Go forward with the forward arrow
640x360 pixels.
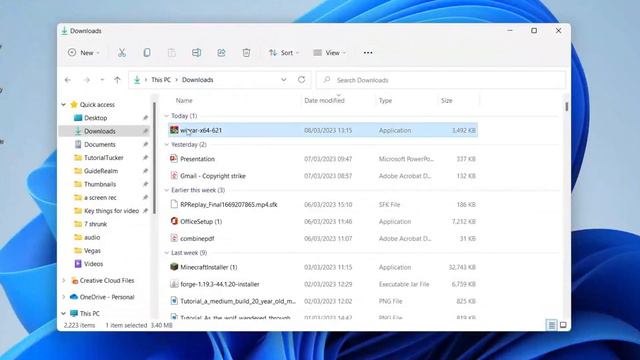87,80
